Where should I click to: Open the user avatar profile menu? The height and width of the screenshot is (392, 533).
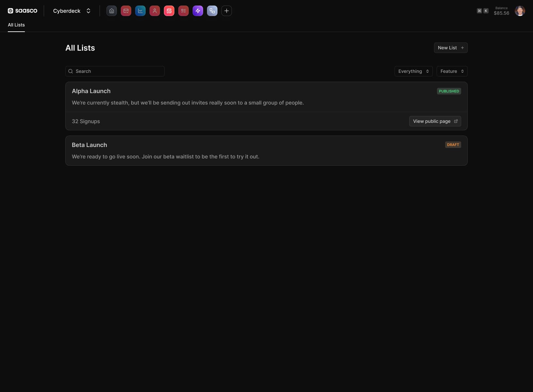520,11
